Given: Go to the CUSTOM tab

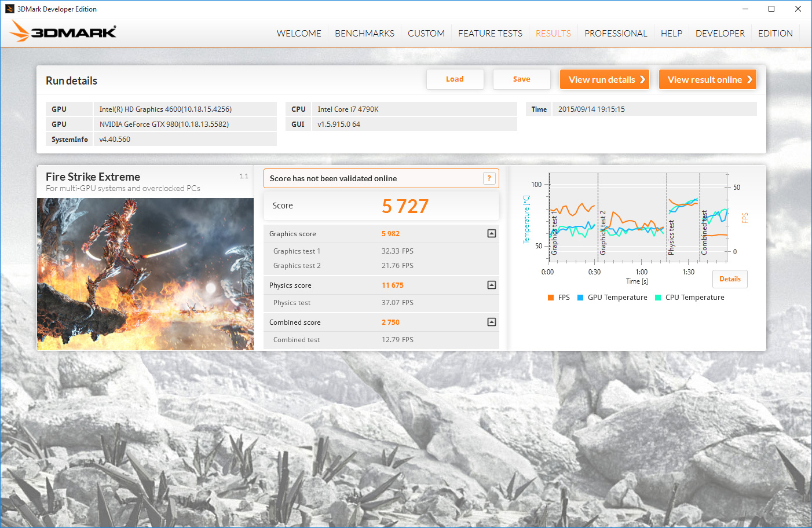Looking at the screenshot, I should click(x=426, y=34).
